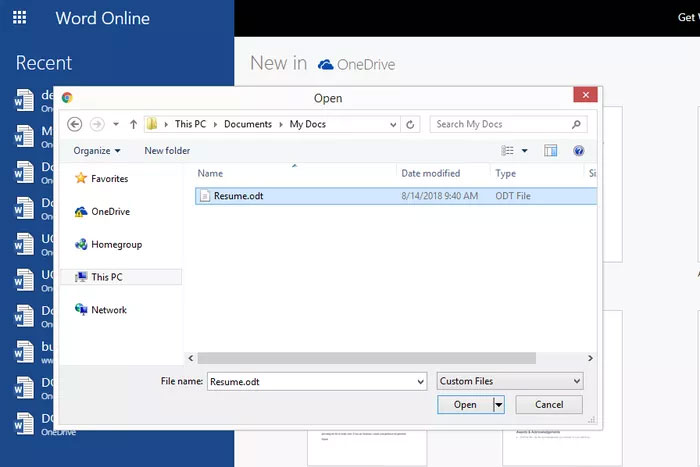Click the search magnifier icon

coord(577,125)
